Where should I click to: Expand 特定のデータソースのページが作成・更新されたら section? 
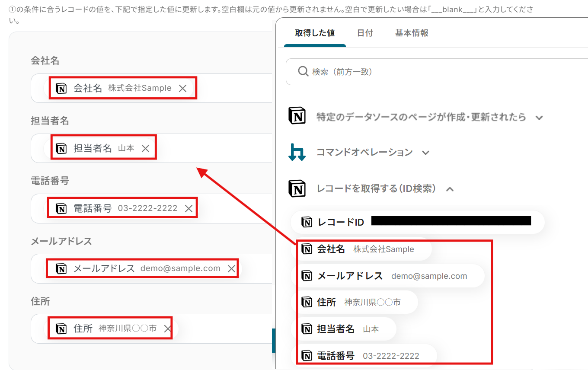coord(539,117)
